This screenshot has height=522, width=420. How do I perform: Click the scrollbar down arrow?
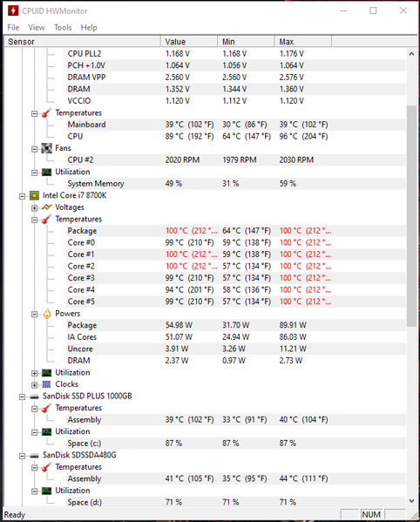411,501
